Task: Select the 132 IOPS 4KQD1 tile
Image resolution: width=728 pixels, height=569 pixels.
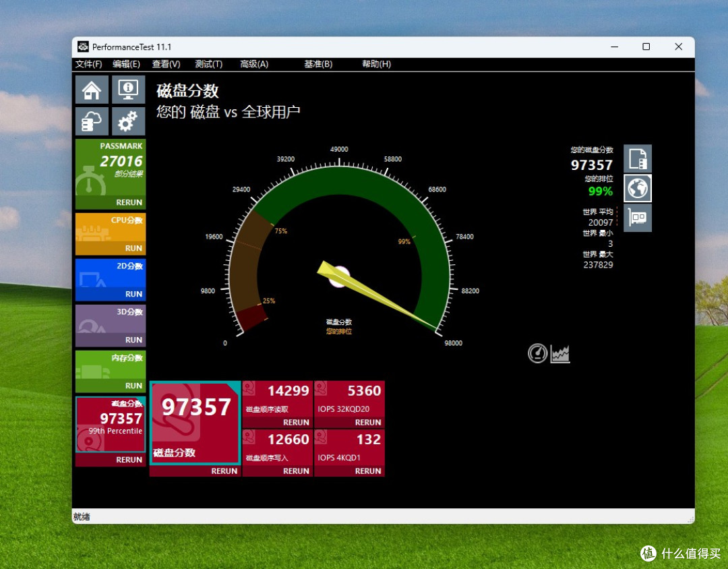Action: pyautogui.click(x=350, y=448)
